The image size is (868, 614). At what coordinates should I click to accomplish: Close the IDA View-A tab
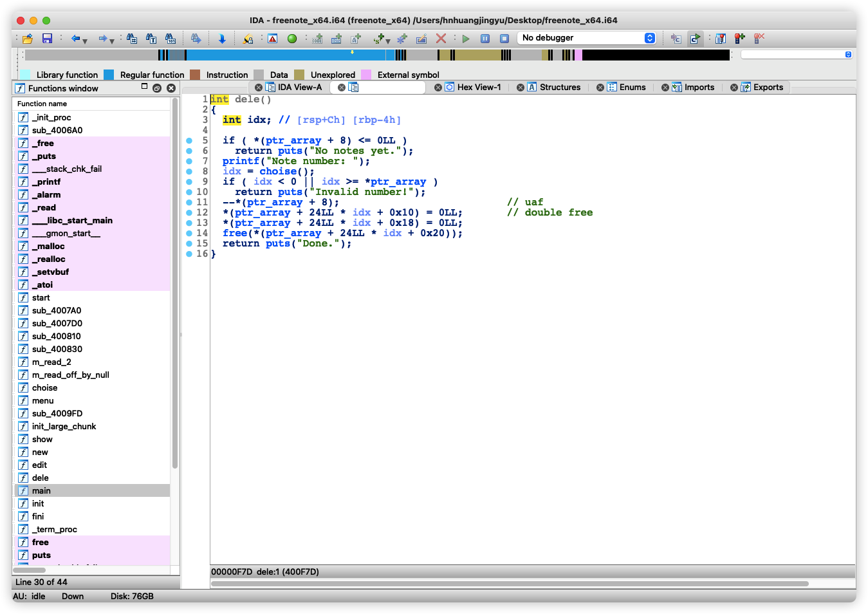(259, 88)
